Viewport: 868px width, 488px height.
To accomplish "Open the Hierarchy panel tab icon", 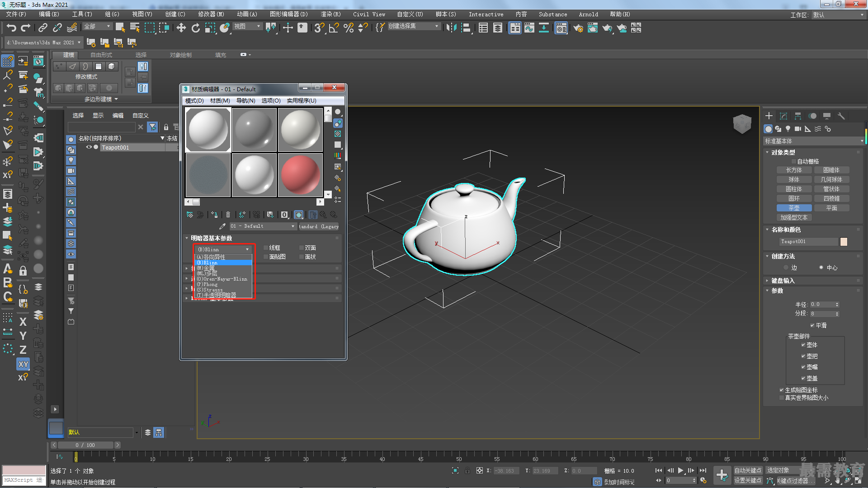I will click(x=798, y=116).
